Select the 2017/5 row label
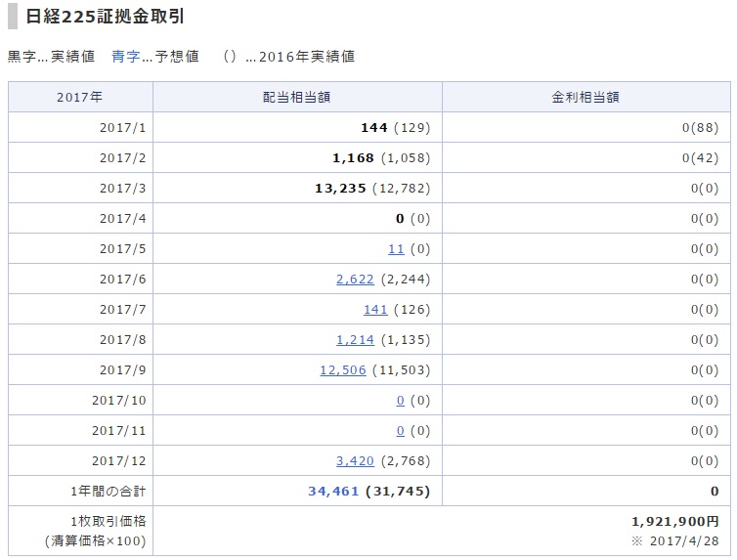This screenshot has width=737, height=560. [x=123, y=249]
